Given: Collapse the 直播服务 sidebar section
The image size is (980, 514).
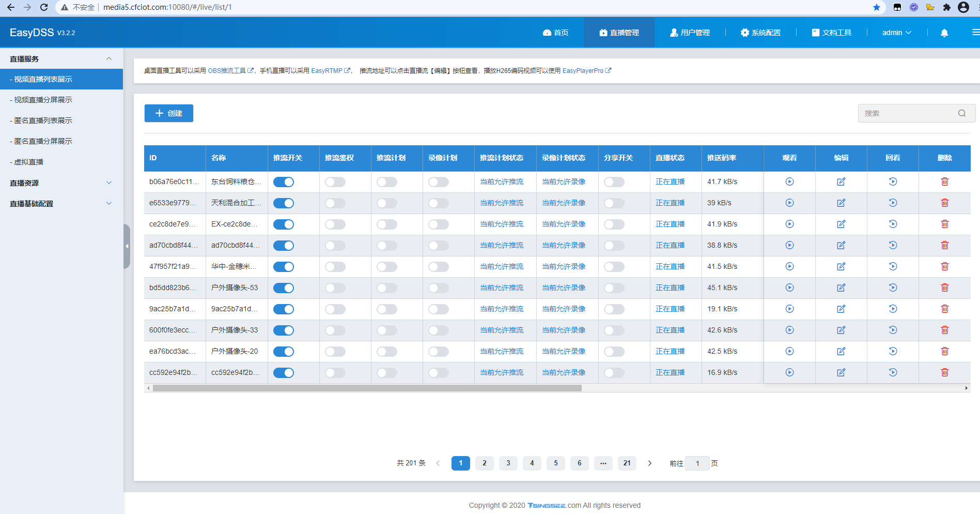Looking at the screenshot, I should 61,58.
